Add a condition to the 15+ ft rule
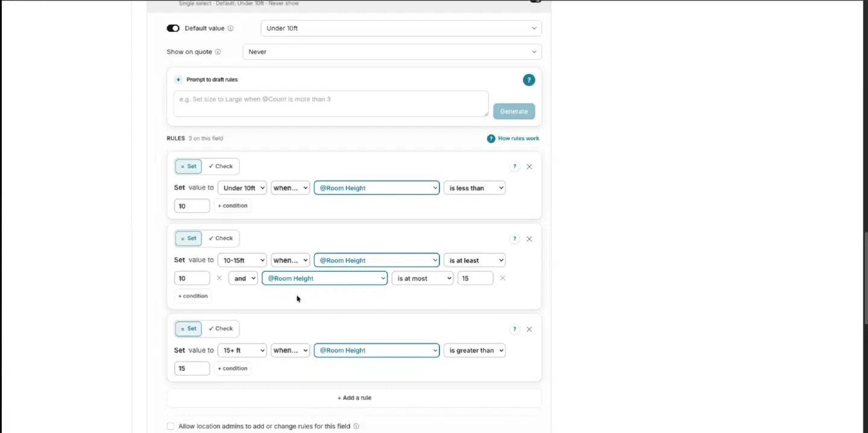This screenshot has height=433, width=868. click(233, 369)
